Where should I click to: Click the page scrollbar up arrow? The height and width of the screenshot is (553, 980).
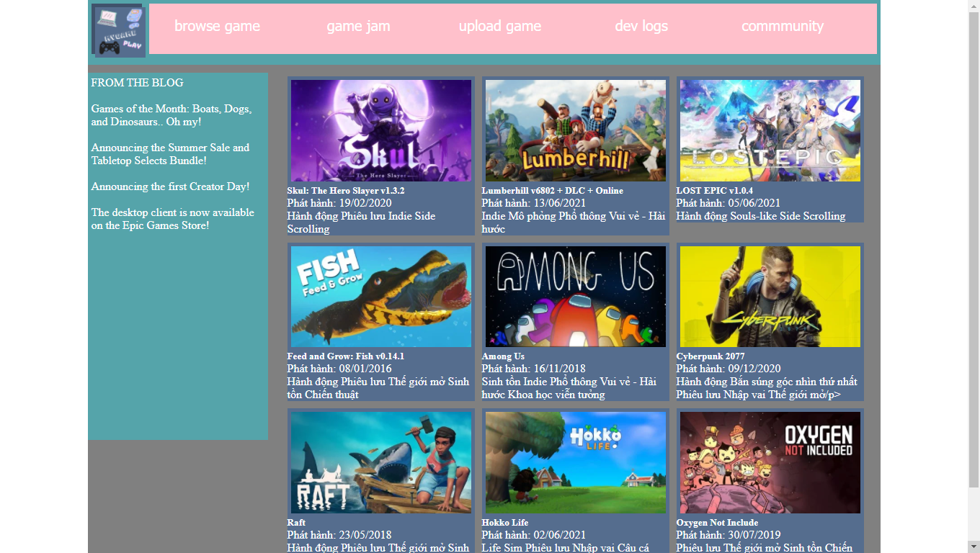[x=974, y=6]
